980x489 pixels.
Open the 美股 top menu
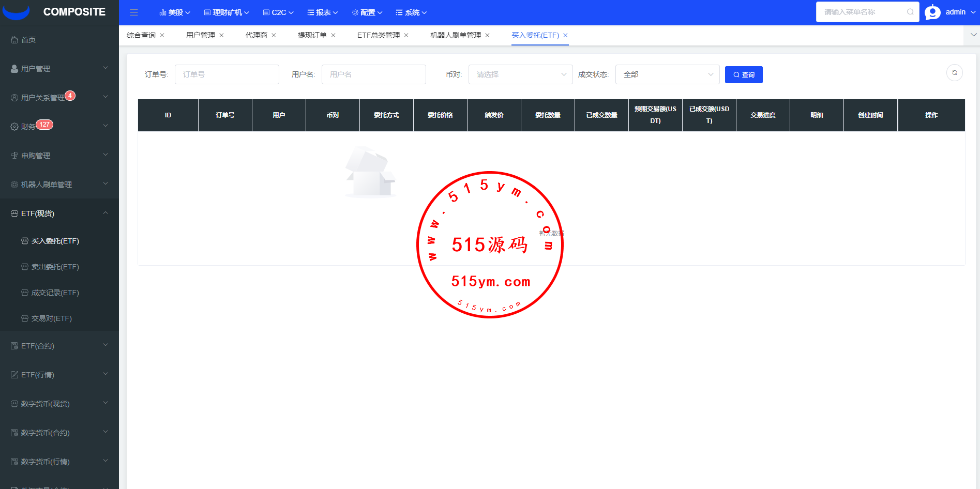point(175,12)
